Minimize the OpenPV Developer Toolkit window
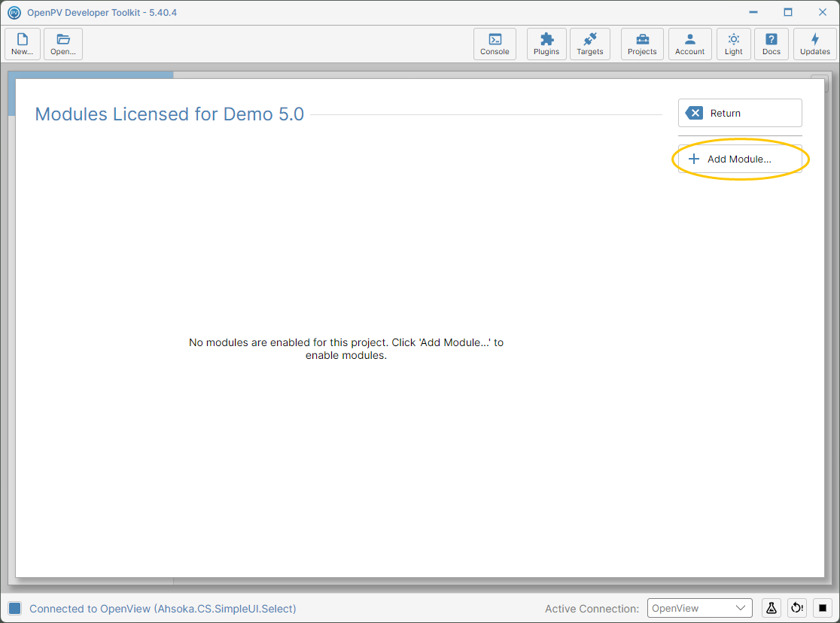 coord(753,12)
